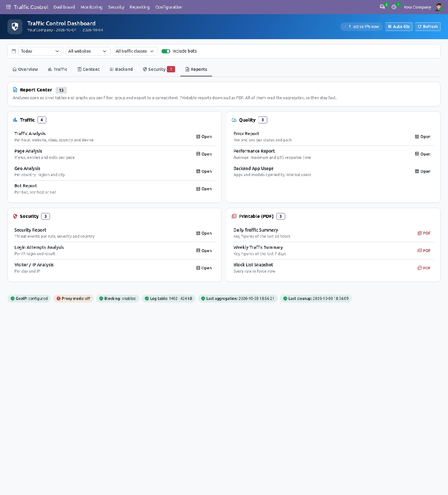Screen dimensions: 448x495
Task: Toggle Auto 60s refresh
Action: (399, 26)
